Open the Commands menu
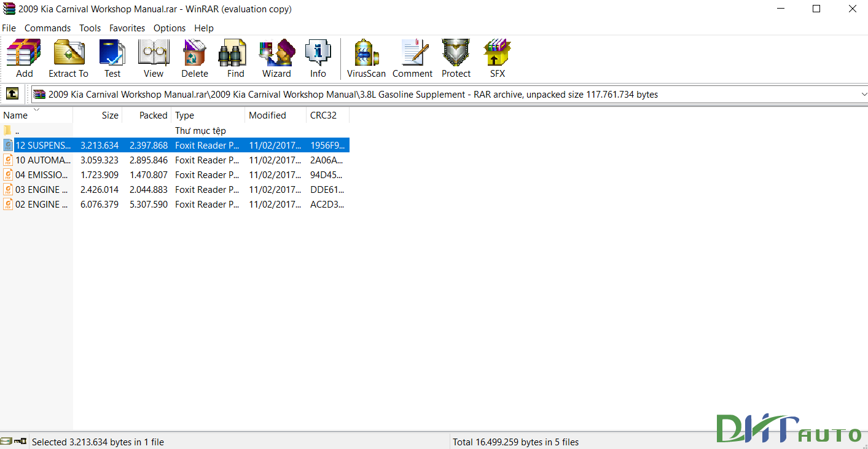 click(47, 28)
